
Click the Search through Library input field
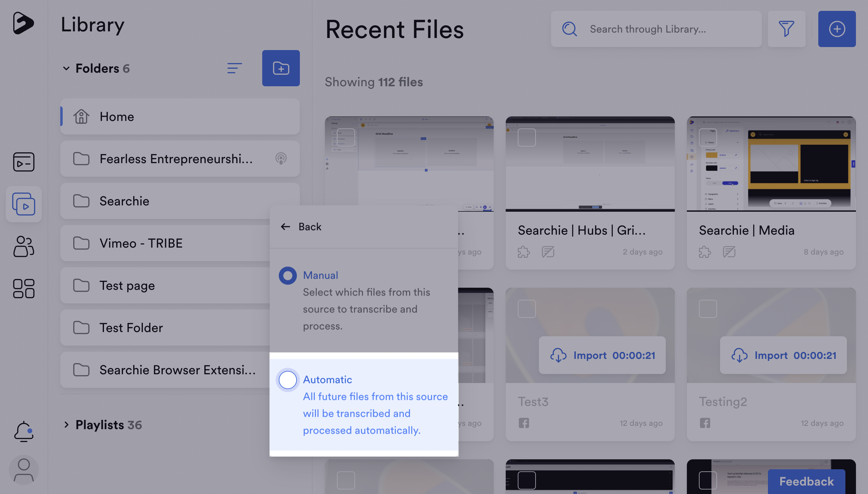(656, 29)
